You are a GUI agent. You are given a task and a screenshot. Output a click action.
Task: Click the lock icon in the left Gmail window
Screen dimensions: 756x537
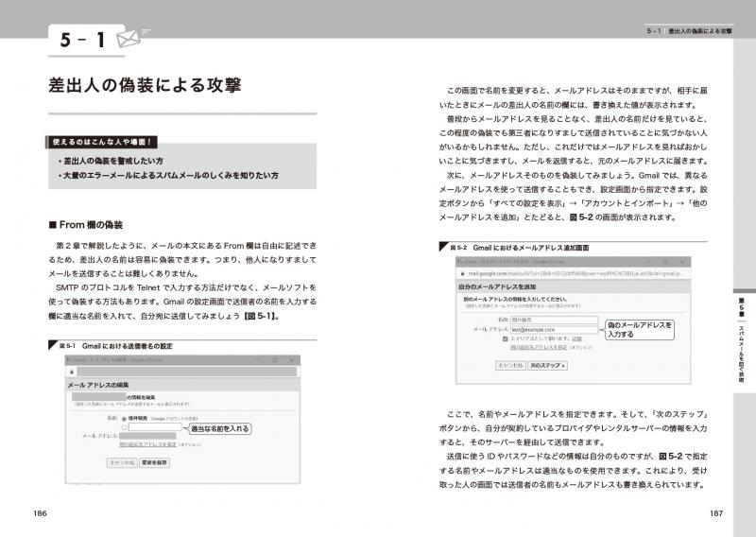click(x=73, y=372)
